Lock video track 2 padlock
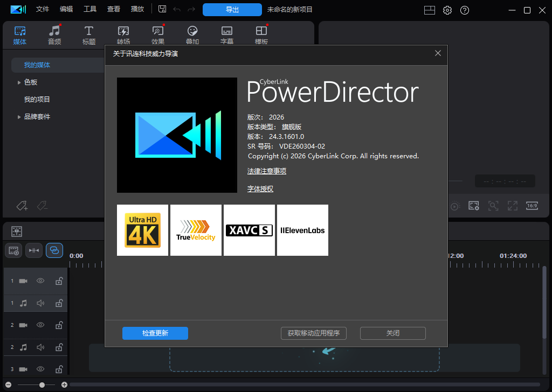 tap(59, 325)
